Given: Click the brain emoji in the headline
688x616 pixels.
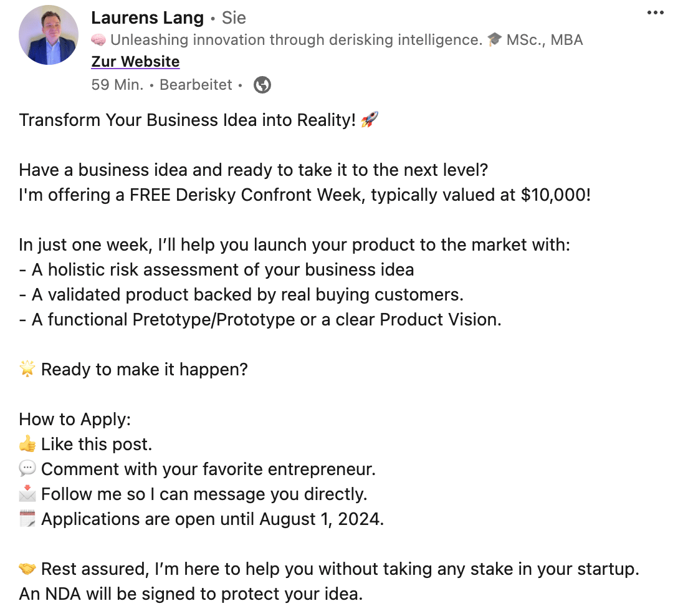Looking at the screenshot, I should click(x=98, y=41).
